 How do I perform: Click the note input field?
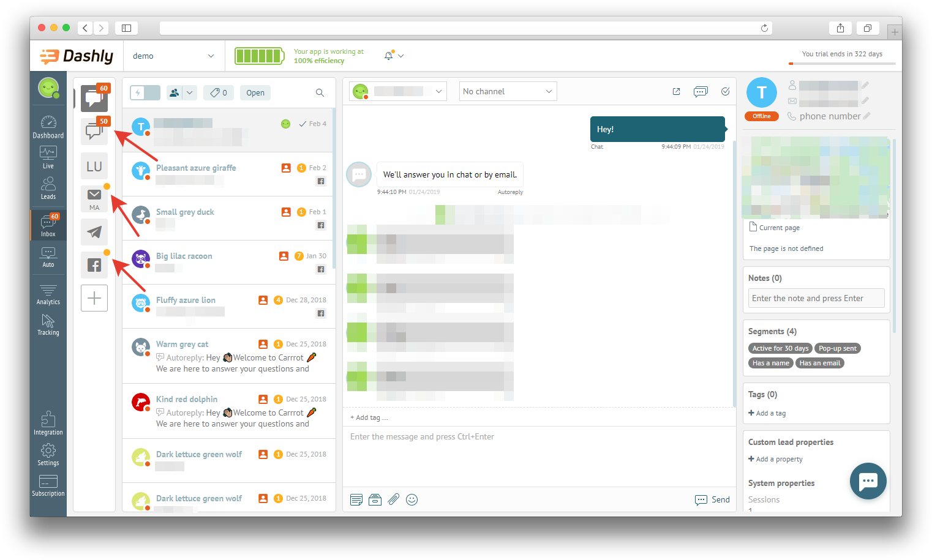(x=816, y=298)
